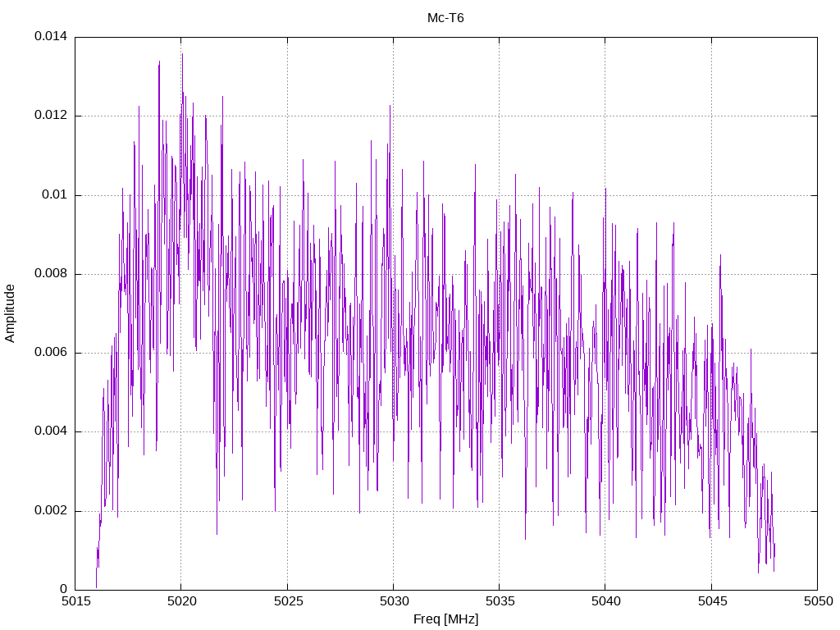Click the 5040 x-axis tick label

[x=606, y=601]
